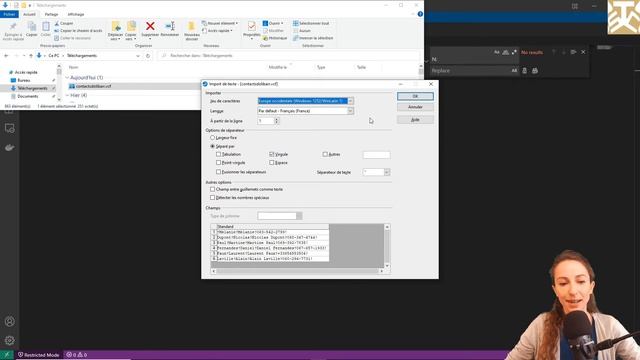
Task: Open the Jeu de caractères dropdown
Action: (x=350, y=101)
